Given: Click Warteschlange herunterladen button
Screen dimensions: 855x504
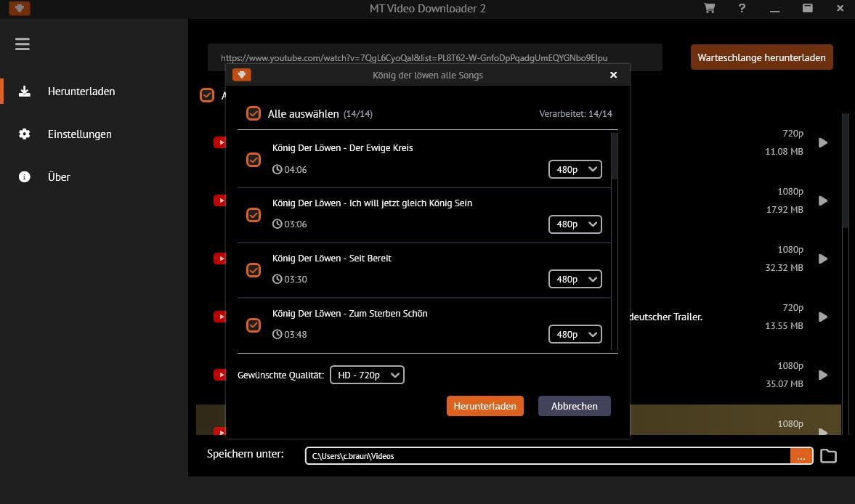Looking at the screenshot, I should click(762, 57).
